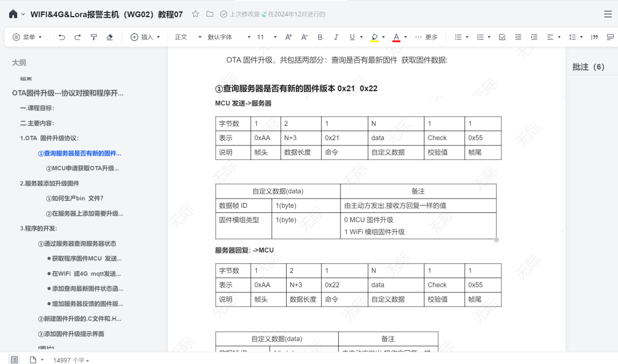Decrease the font size with A-

click(304, 37)
